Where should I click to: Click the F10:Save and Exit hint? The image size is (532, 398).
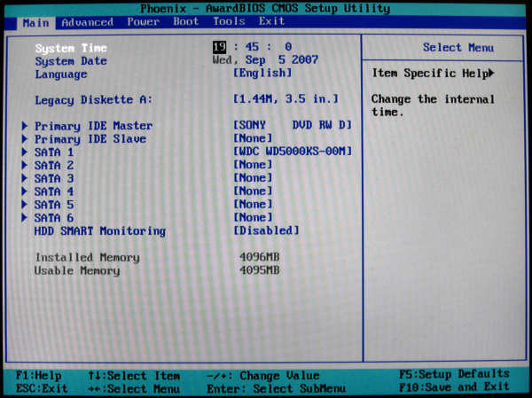[x=454, y=386]
